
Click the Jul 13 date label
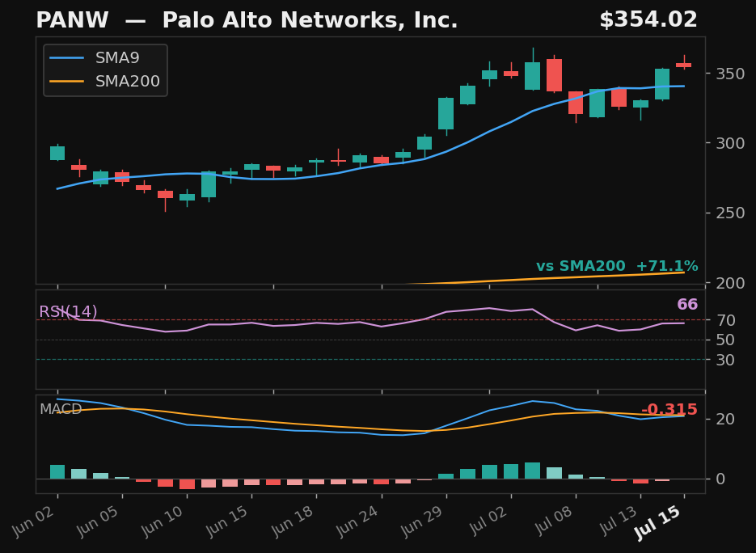coord(616,521)
